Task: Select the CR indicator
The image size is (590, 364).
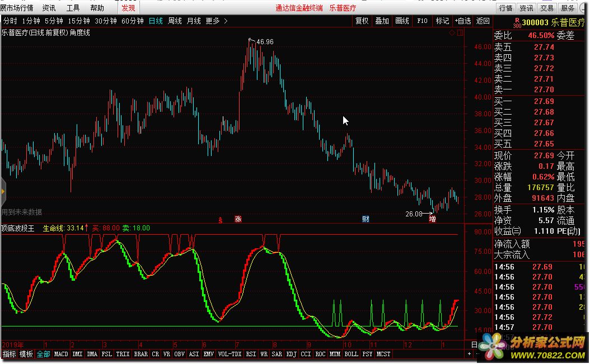Action: click(156, 354)
